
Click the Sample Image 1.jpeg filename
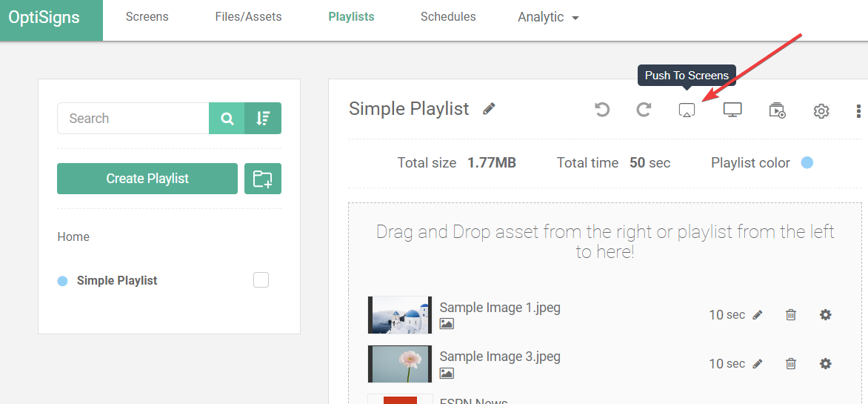click(500, 308)
